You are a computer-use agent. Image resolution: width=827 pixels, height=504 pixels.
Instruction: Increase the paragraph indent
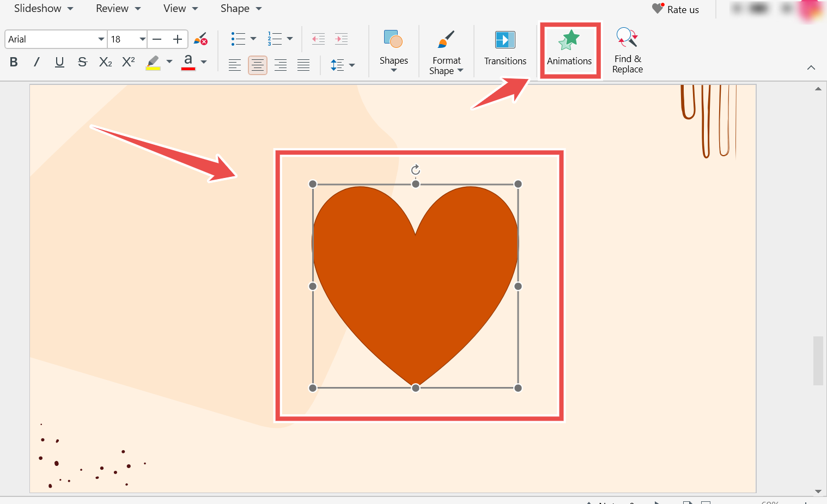click(342, 39)
